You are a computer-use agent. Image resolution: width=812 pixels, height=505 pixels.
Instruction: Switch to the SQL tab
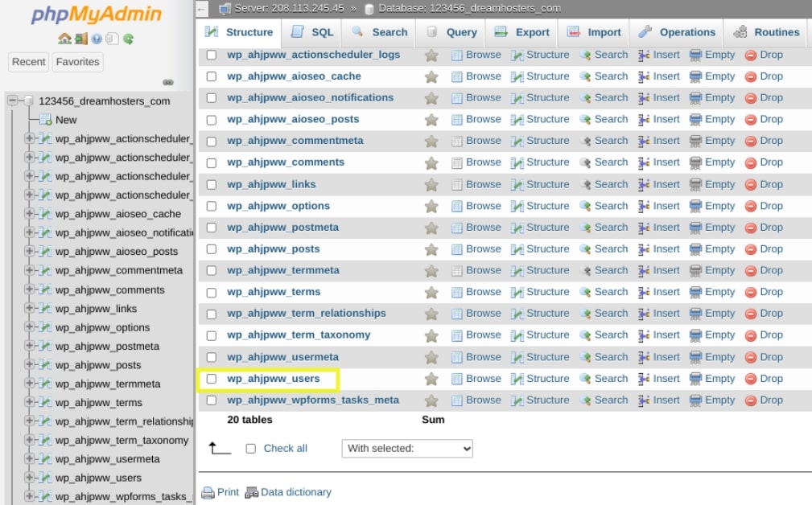(x=312, y=32)
